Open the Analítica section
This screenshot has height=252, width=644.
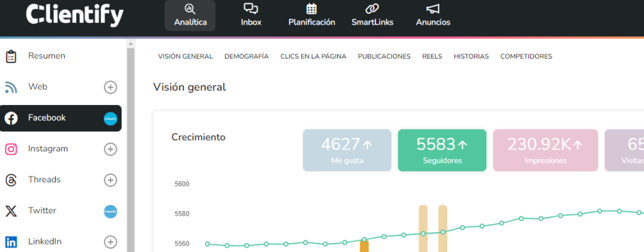click(190, 16)
